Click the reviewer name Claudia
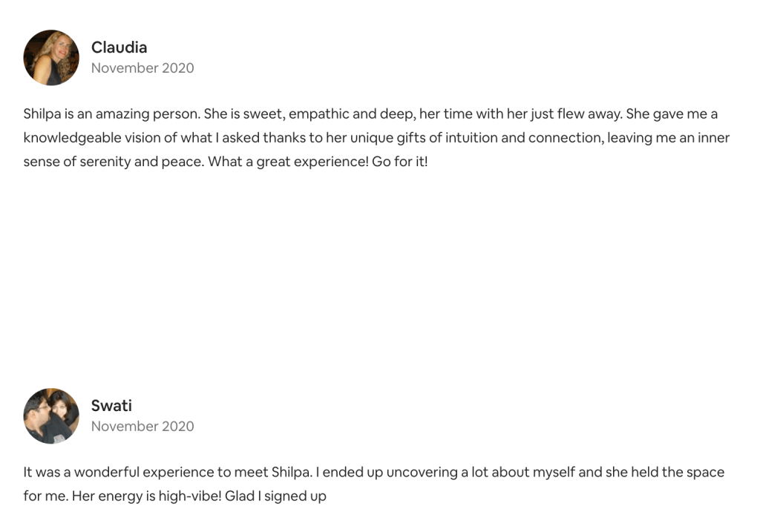The height and width of the screenshot is (532, 760). tap(119, 47)
